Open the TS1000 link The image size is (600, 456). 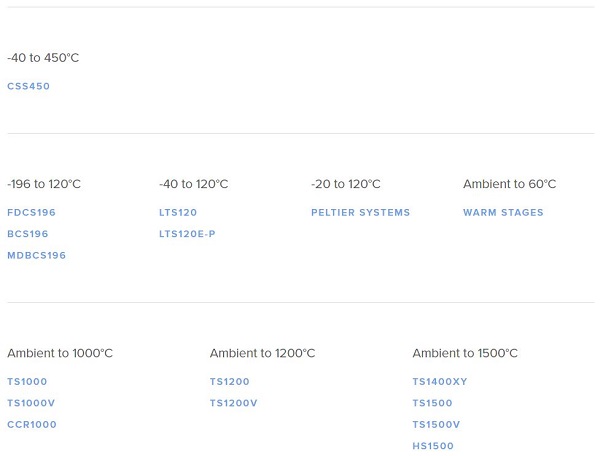(27, 382)
